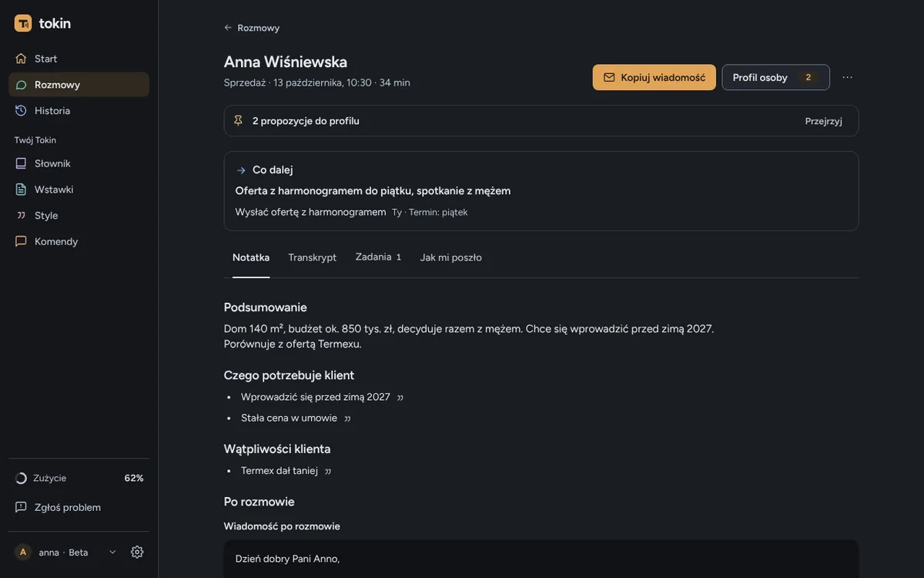Go back via the Rozmowy breadcrumb link
Image resolution: width=924 pixels, height=578 pixels.
pyautogui.click(x=252, y=28)
